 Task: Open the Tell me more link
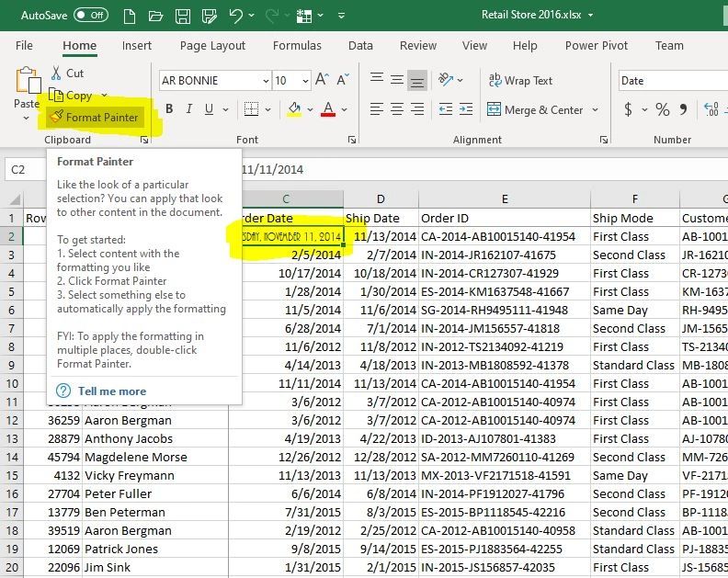tap(112, 391)
